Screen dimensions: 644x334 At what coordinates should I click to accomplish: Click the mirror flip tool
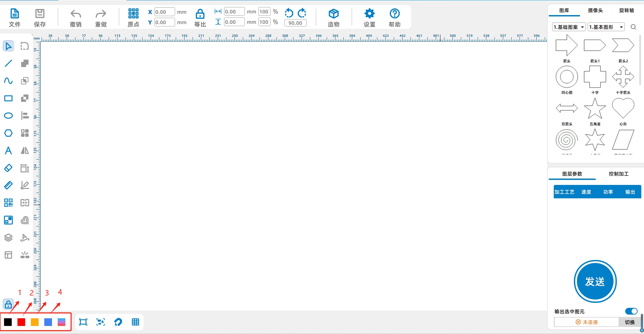tap(25, 150)
